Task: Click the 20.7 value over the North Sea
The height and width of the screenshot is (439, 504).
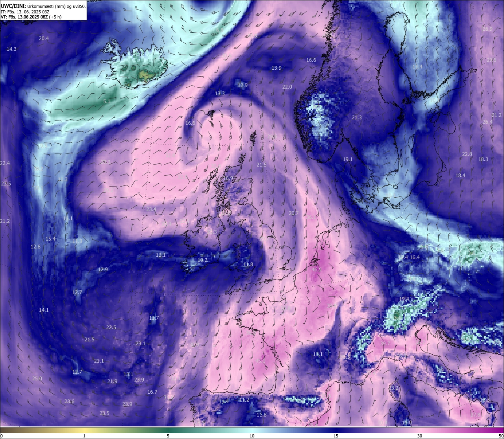Action: click(294, 213)
